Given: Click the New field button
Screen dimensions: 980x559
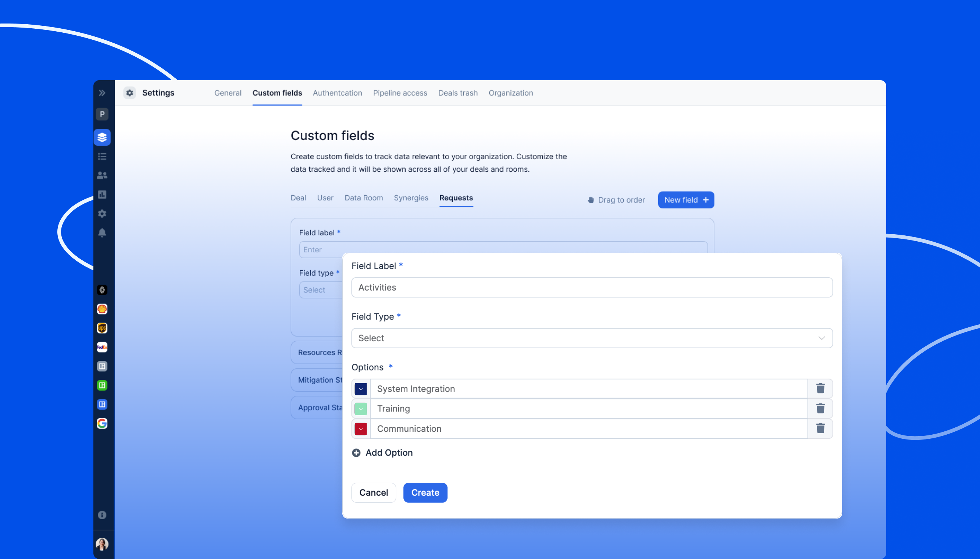Looking at the screenshot, I should (685, 200).
